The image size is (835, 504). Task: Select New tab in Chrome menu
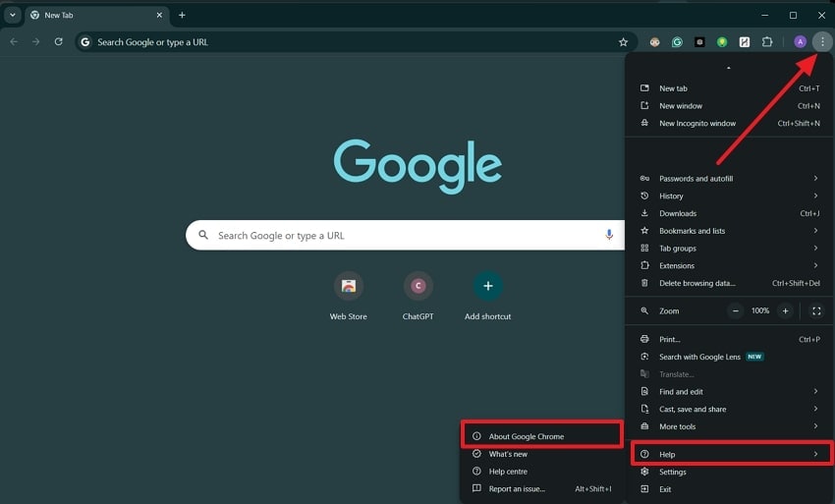point(730,88)
